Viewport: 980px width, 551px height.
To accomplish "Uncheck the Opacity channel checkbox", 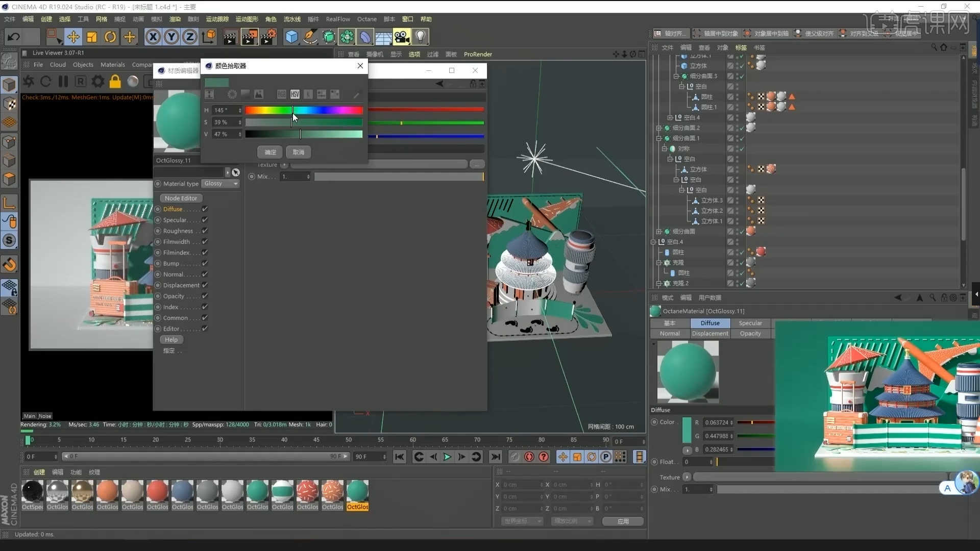I will click(205, 296).
